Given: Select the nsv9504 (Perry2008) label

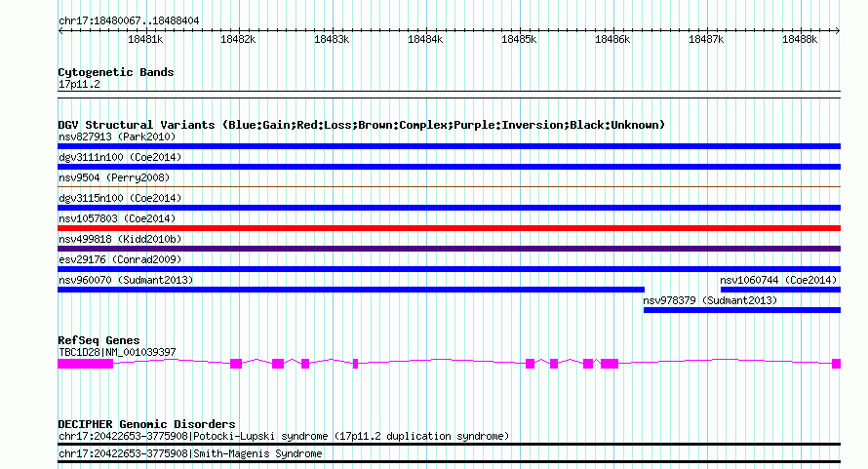Looking at the screenshot, I should tap(113, 177).
